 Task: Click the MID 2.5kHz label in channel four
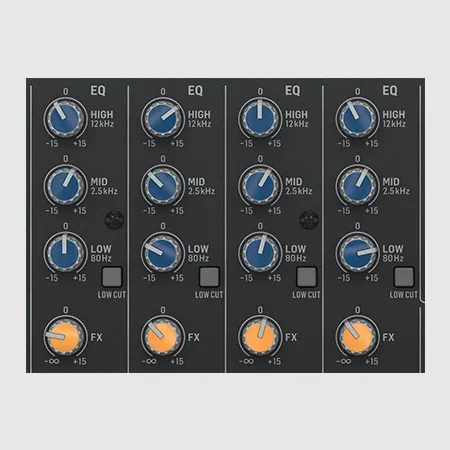coord(396,186)
